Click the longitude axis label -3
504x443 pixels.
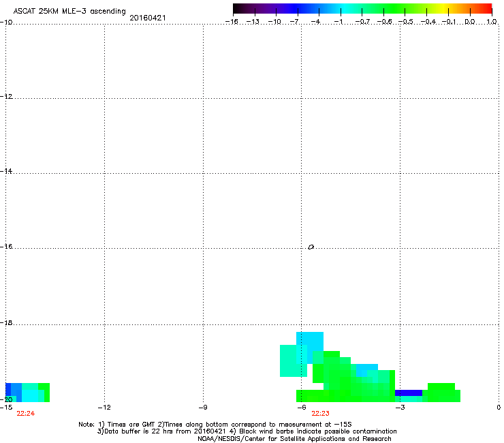(x=400, y=408)
